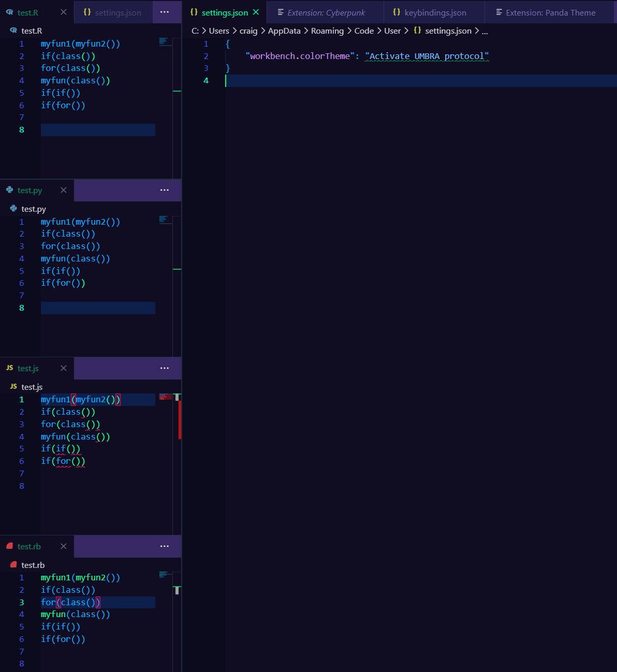Viewport: 617px width, 672px height.
Task: Click the icon on Extension: Cyberpunk tab
Action: click(x=281, y=12)
